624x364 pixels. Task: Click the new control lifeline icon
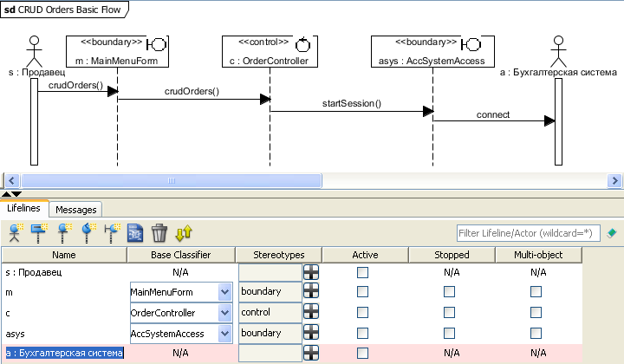(x=88, y=233)
